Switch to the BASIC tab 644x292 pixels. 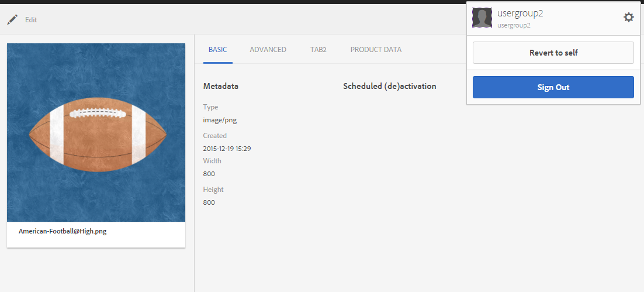[217, 50]
